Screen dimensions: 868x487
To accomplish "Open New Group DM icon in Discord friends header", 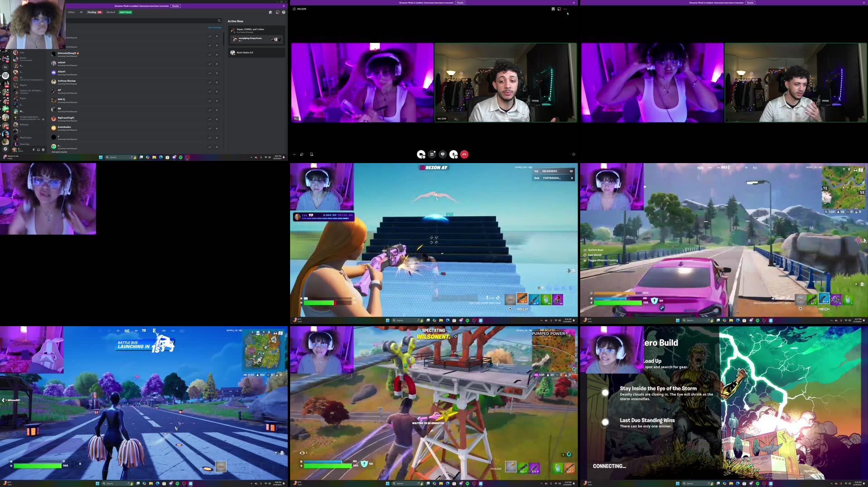I will tap(271, 12).
